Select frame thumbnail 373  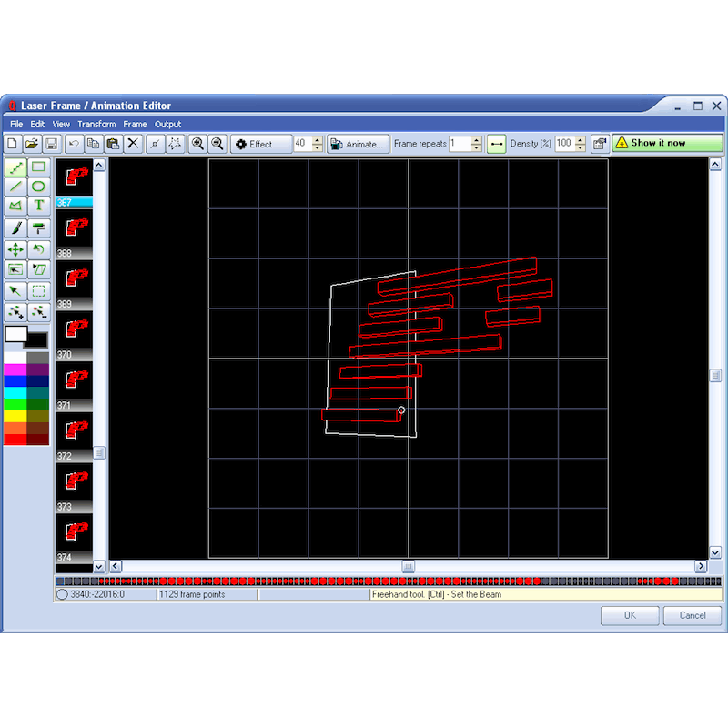click(74, 488)
